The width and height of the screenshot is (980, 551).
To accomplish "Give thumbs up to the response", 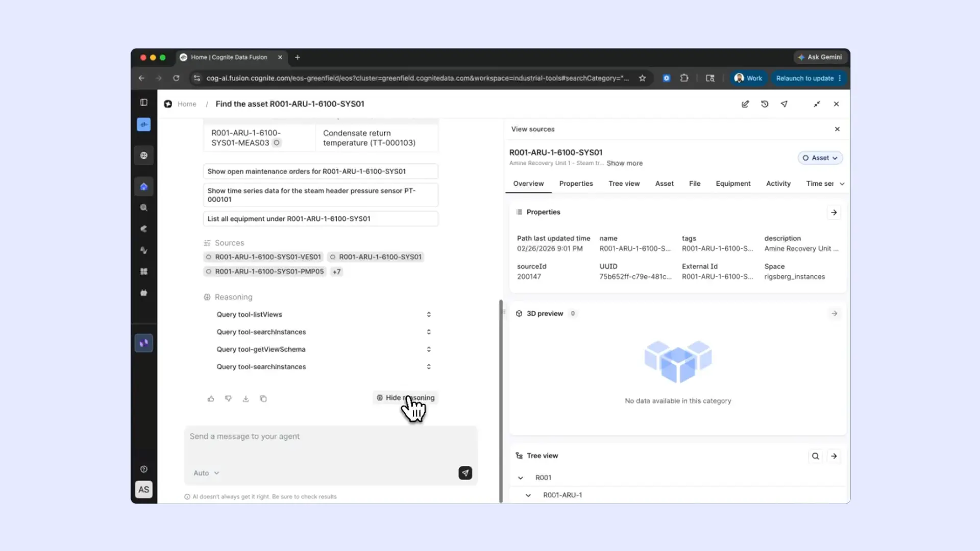I will [211, 399].
